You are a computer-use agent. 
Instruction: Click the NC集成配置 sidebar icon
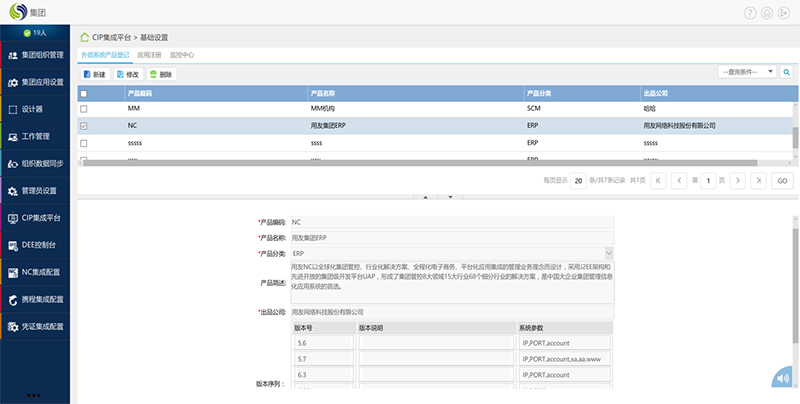[13, 272]
